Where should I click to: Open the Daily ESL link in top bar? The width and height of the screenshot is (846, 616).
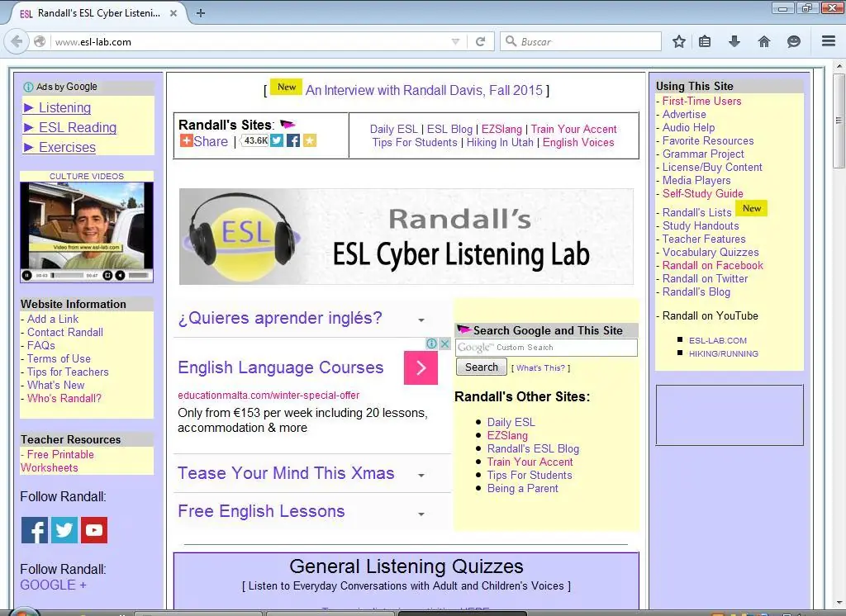point(393,130)
